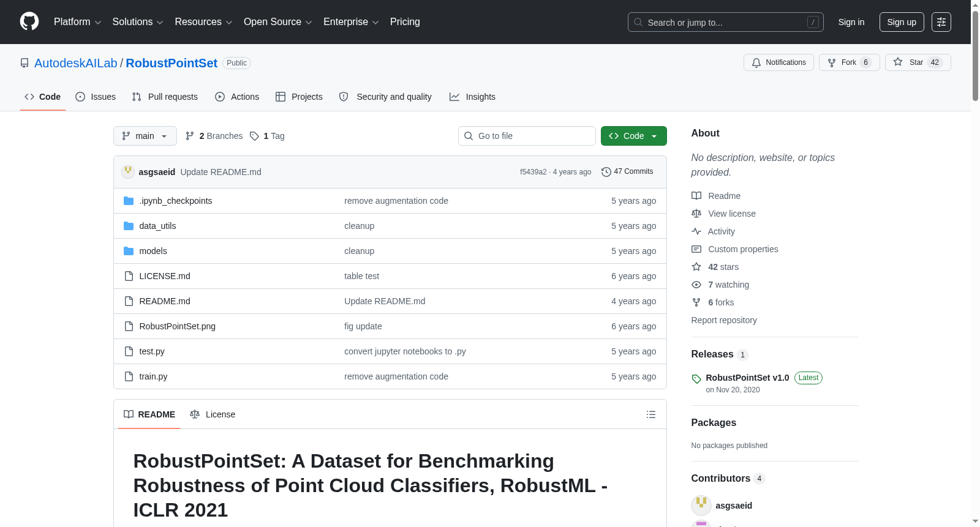Click the data_utils folder icon
Viewport: 980px width, 527px height.
(129, 226)
